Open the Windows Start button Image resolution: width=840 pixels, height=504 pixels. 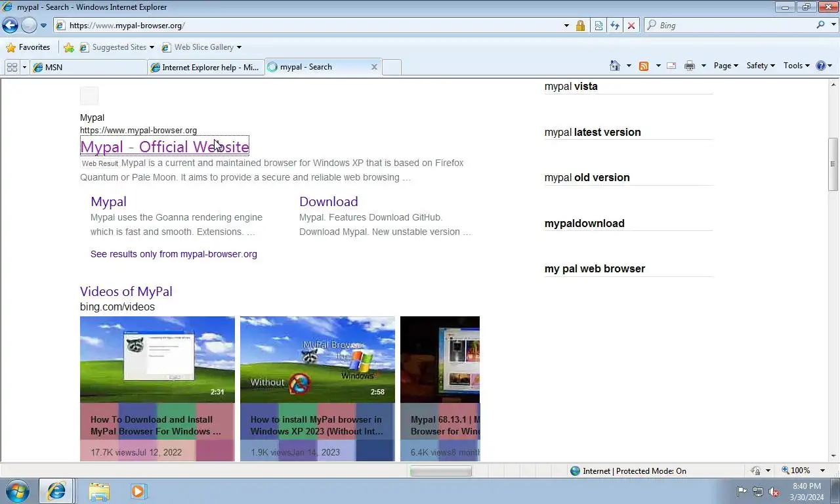[17, 491]
